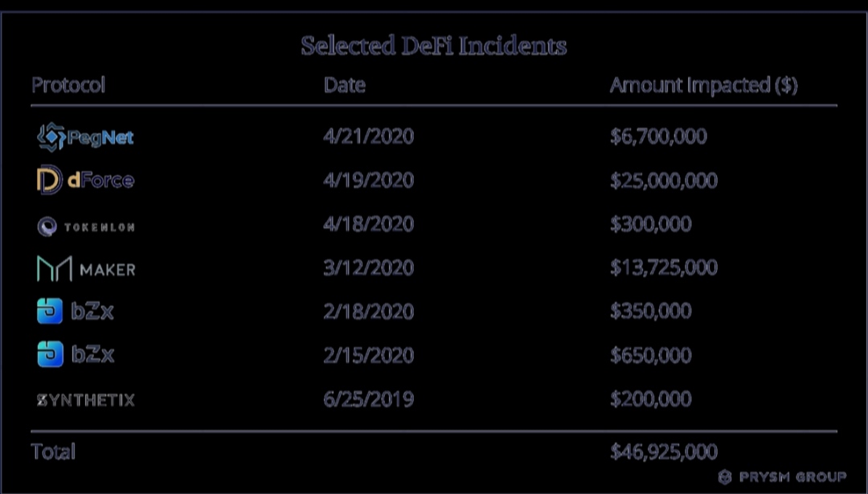The height and width of the screenshot is (494, 868).
Task: Click the $46,925,000 total amount
Action: [x=664, y=451]
